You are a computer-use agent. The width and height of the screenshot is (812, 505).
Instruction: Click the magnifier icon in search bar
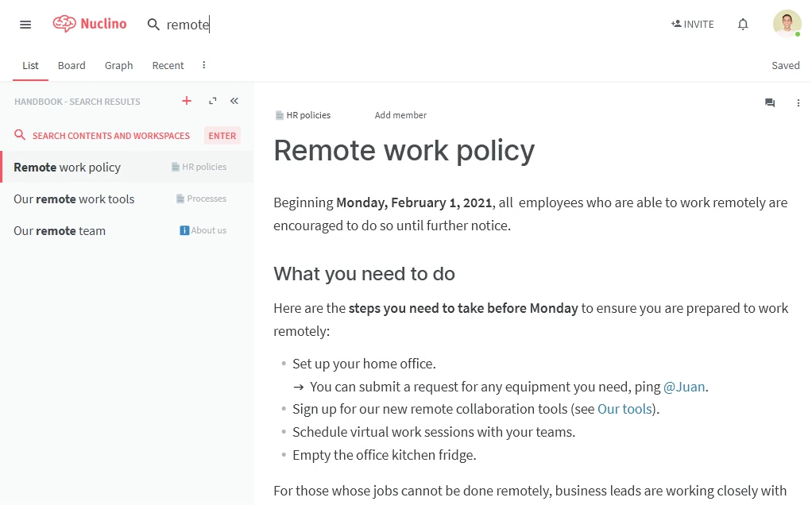coord(153,25)
